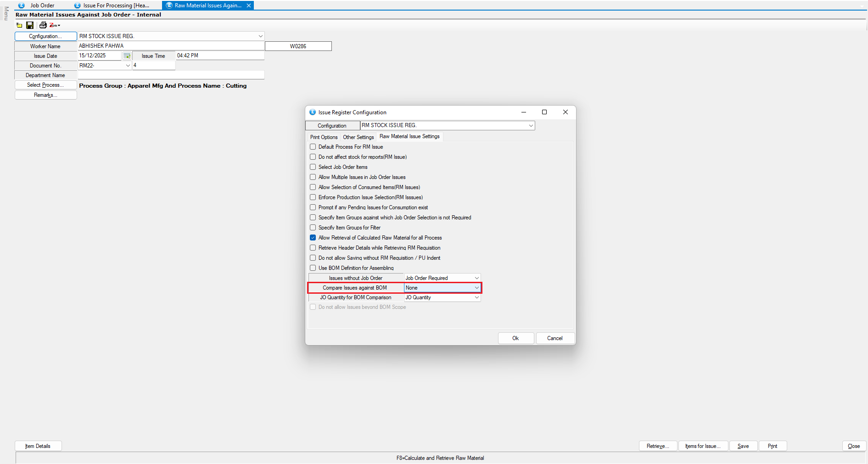Open the Issue Date calendar picker

pyautogui.click(x=127, y=56)
